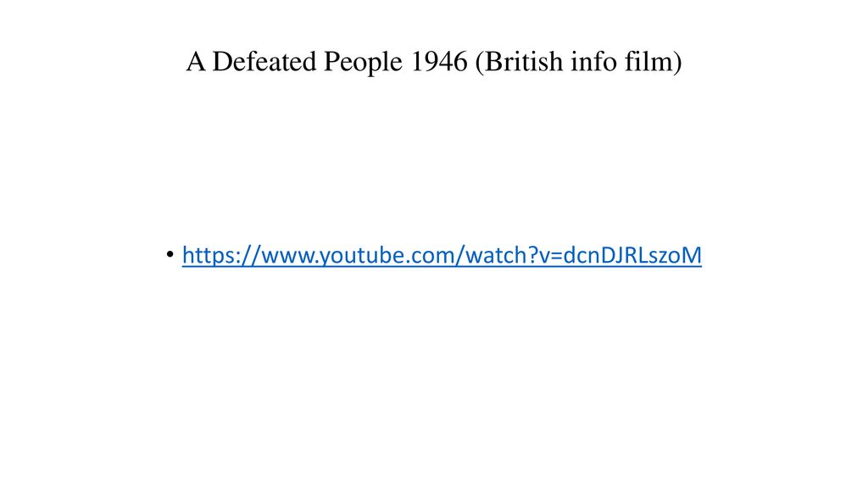Image resolution: width=868 pixels, height=488 pixels.
Task: Click the year 1946 in the title
Action: click(x=439, y=61)
